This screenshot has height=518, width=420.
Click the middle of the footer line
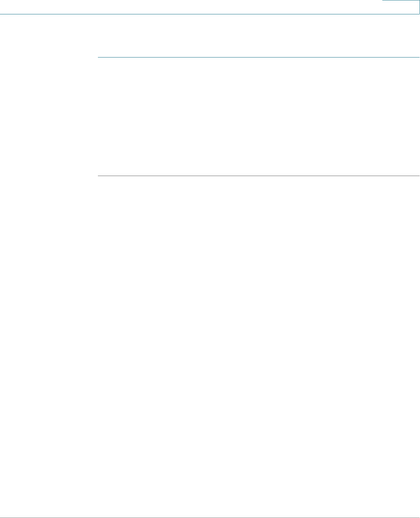(x=210, y=518)
